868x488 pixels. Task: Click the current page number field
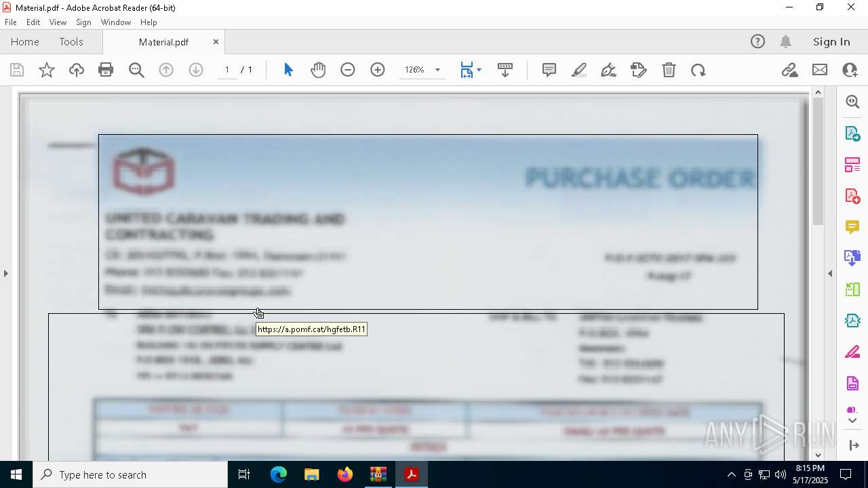(x=227, y=70)
